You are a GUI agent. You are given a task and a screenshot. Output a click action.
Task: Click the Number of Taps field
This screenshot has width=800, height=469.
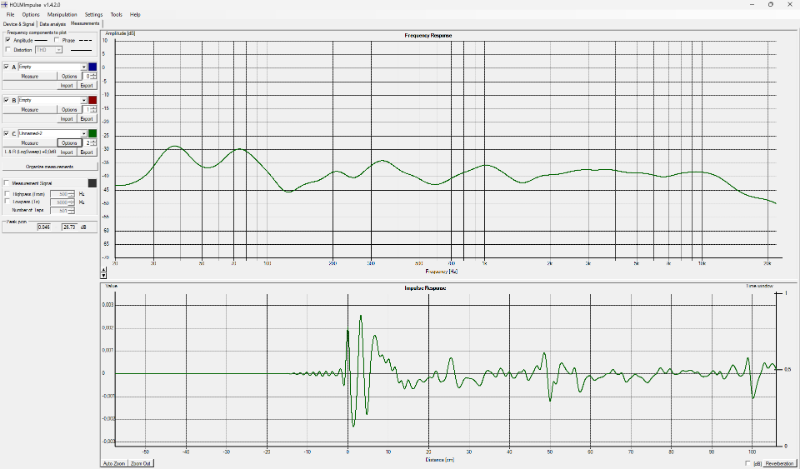(x=62, y=210)
